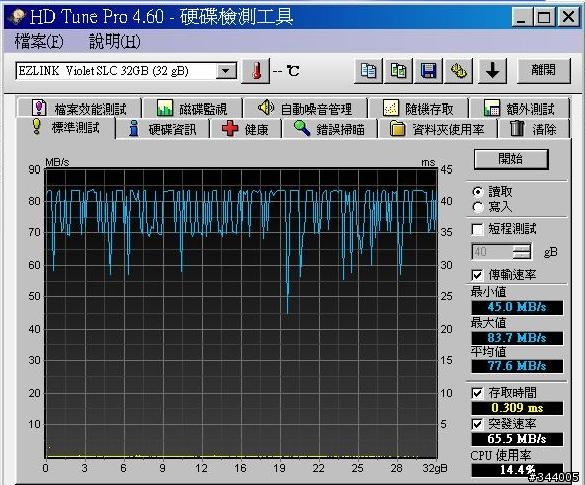This screenshot has height=485, width=585.
Task: Save results using the floppy disk icon
Action: point(428,71)
